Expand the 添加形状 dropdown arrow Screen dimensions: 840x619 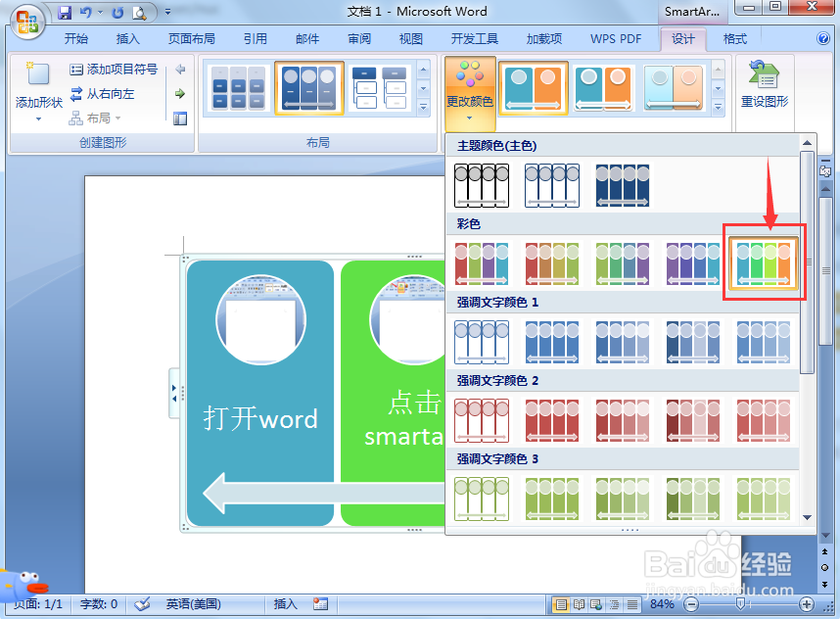(38, 119)
